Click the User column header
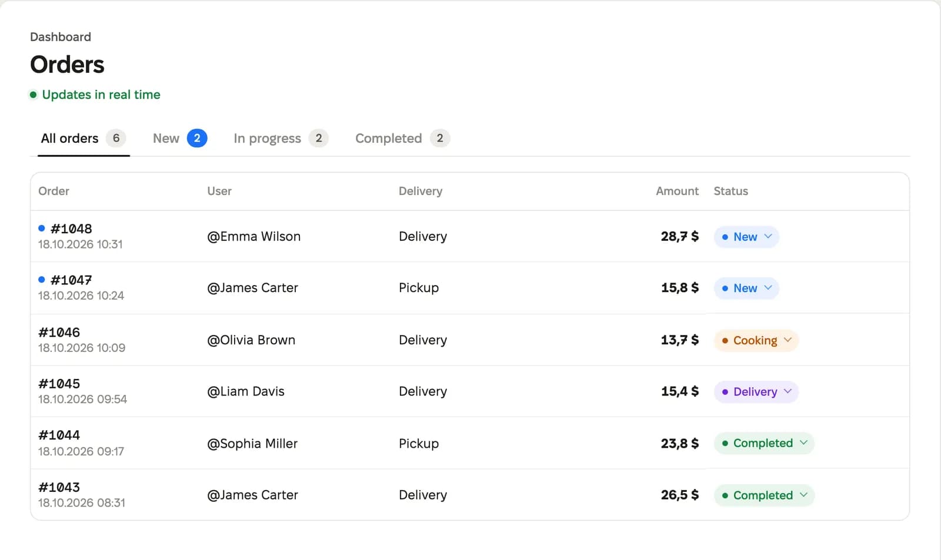 coord(219,191)
